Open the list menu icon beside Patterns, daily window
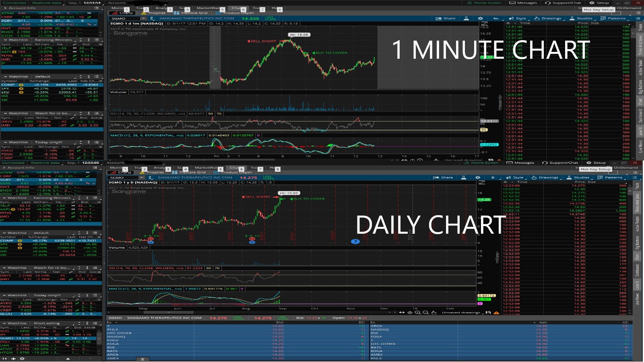This screenshot has height=362, width=644. 635,177
